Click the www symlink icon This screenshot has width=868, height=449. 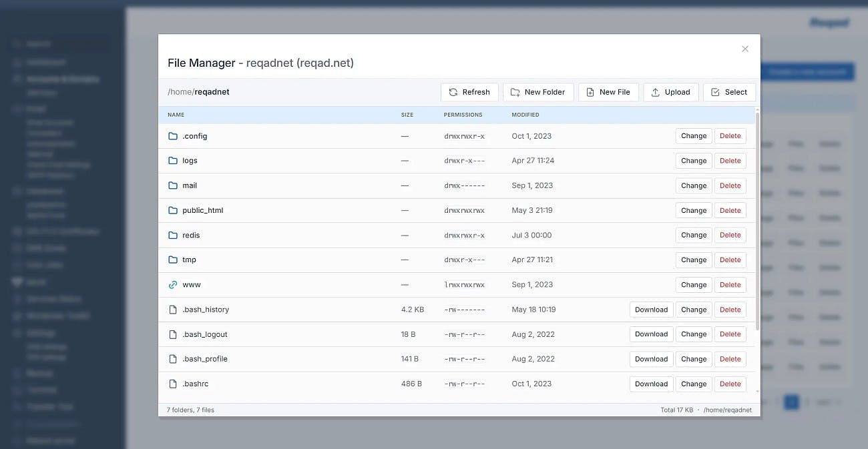coord(173,284)
